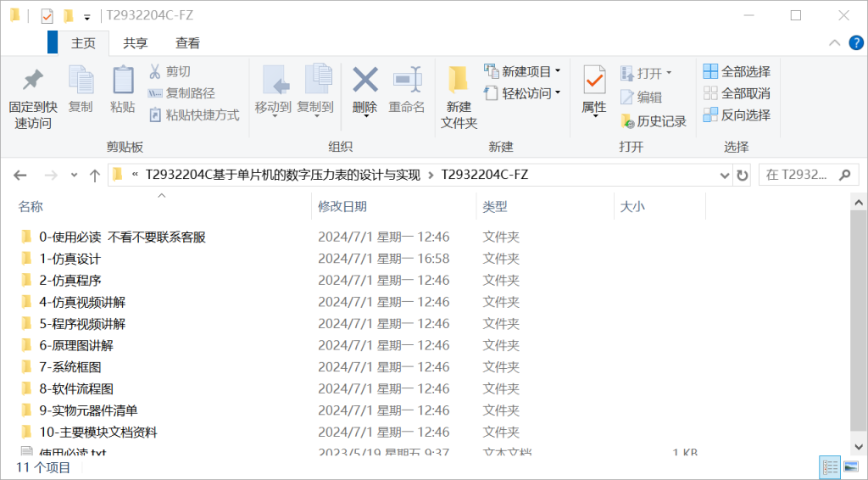868x480 pixels.
Task: Click the Rename (重命名) icon
Action: coord(407,81)
